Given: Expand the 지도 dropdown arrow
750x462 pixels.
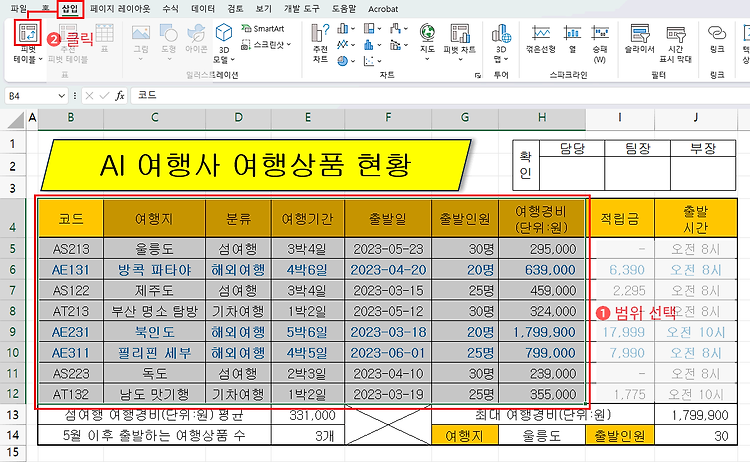Looking at the screenshot, I should pyautogui.click(x=427, y=59).
